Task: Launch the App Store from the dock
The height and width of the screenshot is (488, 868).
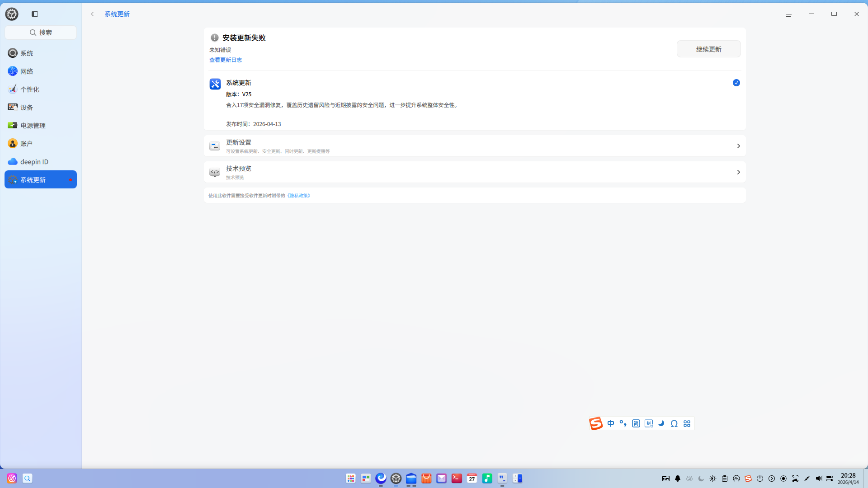Action: pyautogui.click(x=426, y=479)
